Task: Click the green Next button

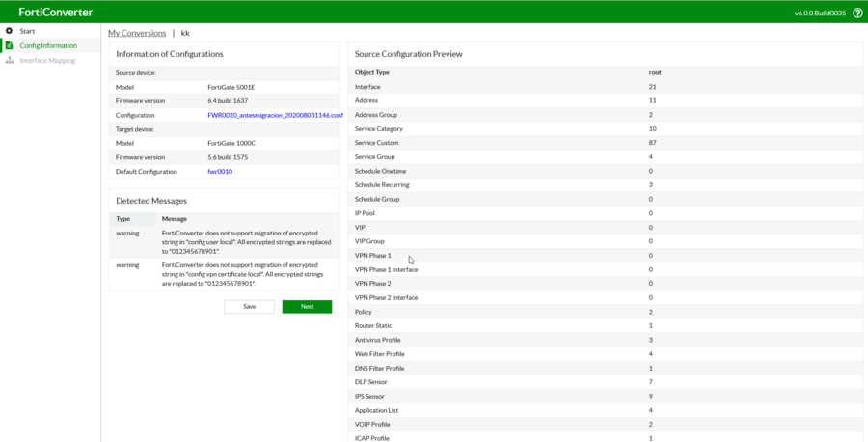Action: 307,306
